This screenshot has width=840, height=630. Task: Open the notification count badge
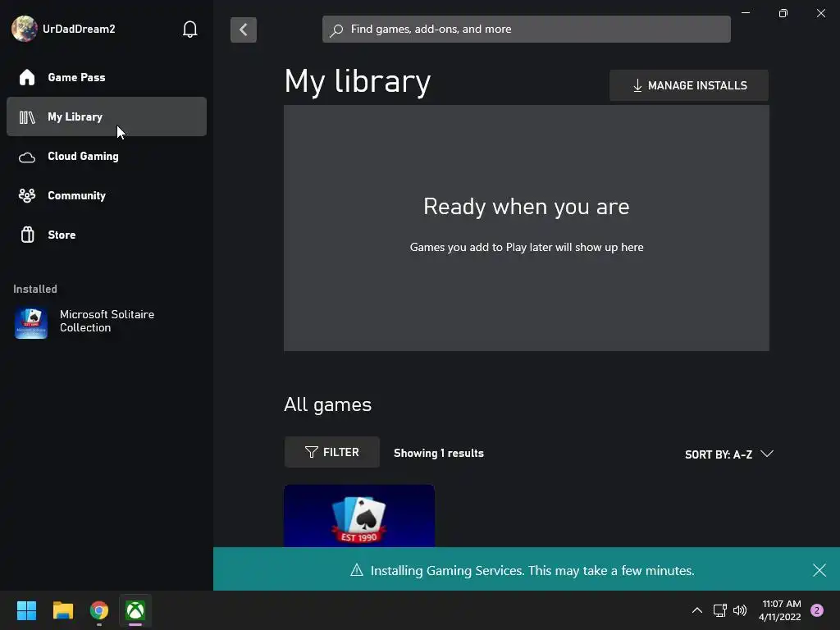tap(817, 610)
